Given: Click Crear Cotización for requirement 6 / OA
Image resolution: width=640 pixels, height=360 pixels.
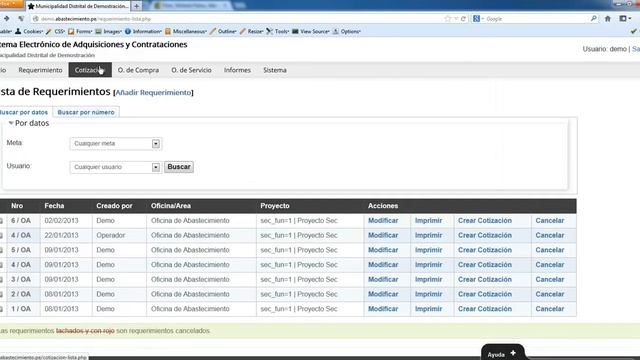Looking at the screenshot, I should point(484,220).
